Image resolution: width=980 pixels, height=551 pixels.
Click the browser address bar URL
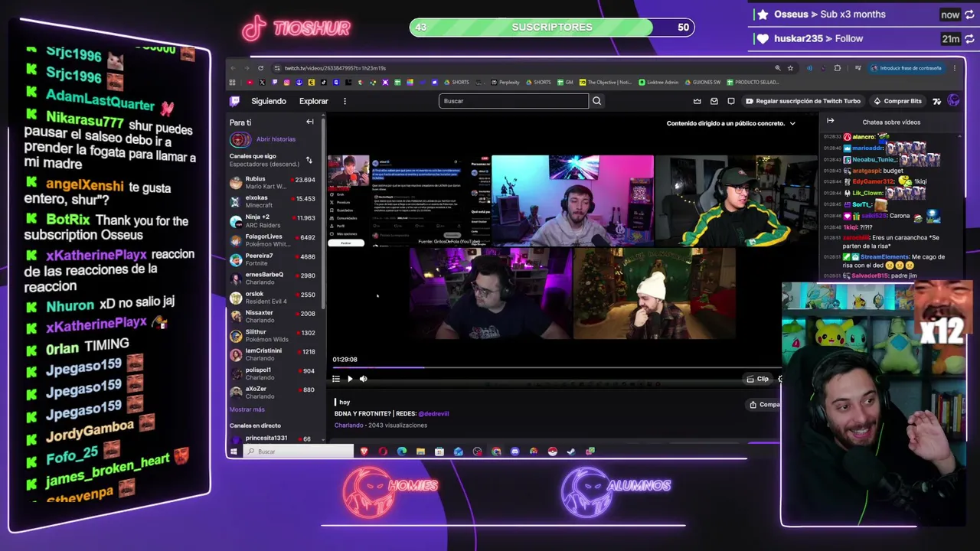[335, 68]
